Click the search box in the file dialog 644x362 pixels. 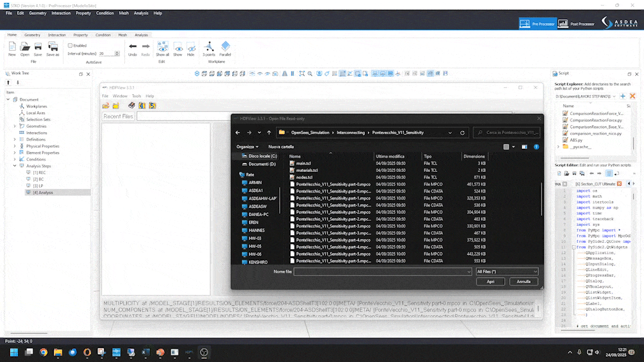click(x=507, y=133)
